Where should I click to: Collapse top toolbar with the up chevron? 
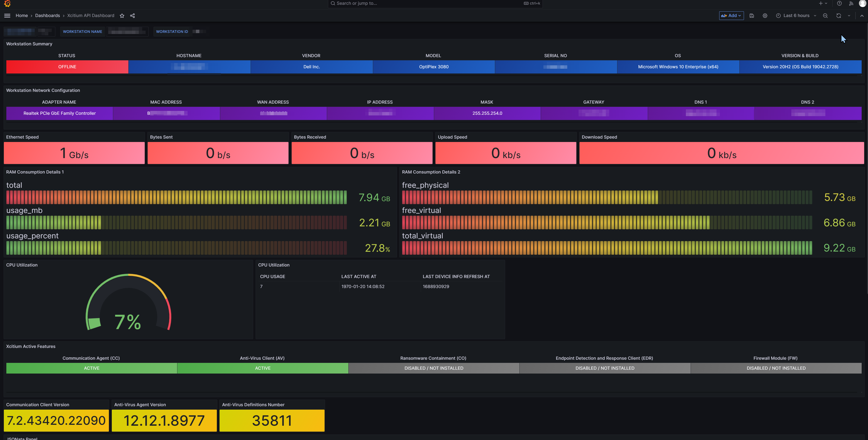click(x=862, y=16)
